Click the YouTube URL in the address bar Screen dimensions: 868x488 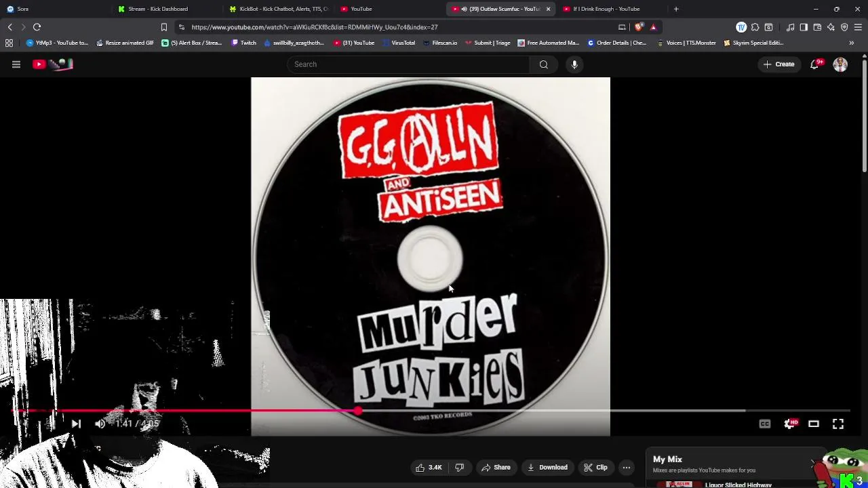tap(314, 27)
